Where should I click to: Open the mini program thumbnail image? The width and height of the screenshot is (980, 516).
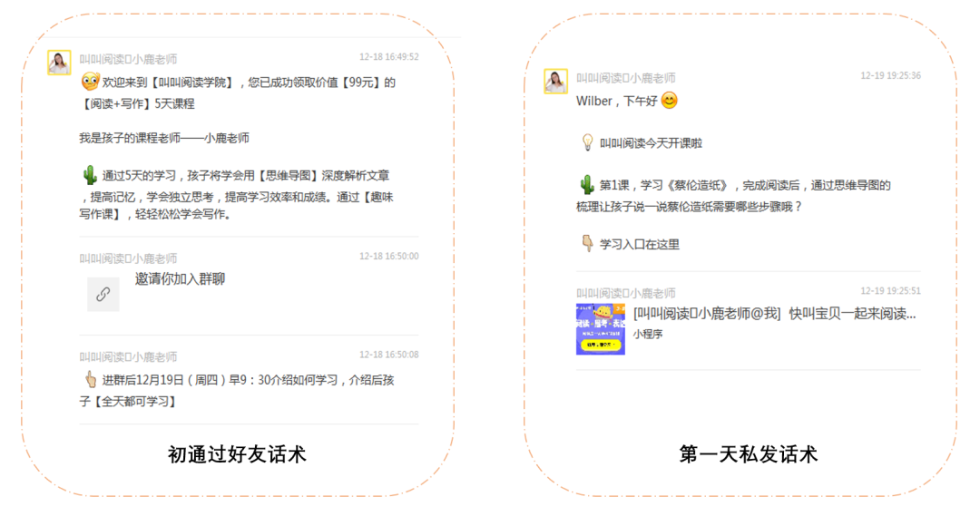click(600, 329)
